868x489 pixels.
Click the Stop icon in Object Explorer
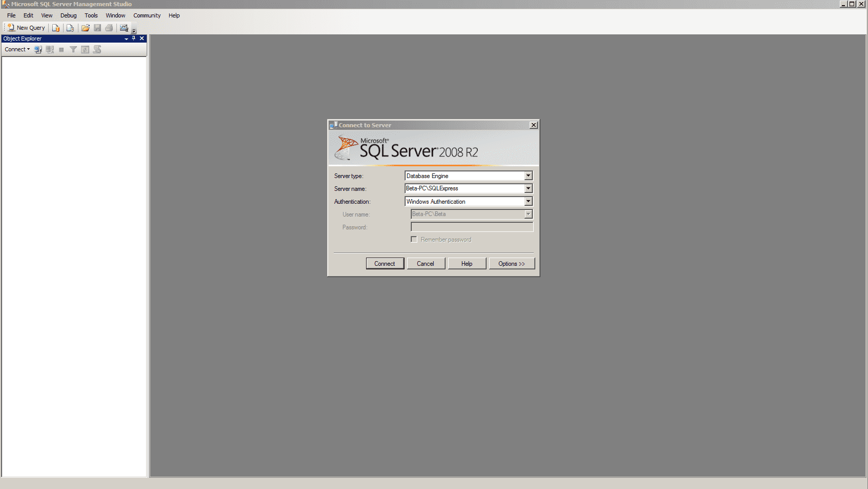62,49
